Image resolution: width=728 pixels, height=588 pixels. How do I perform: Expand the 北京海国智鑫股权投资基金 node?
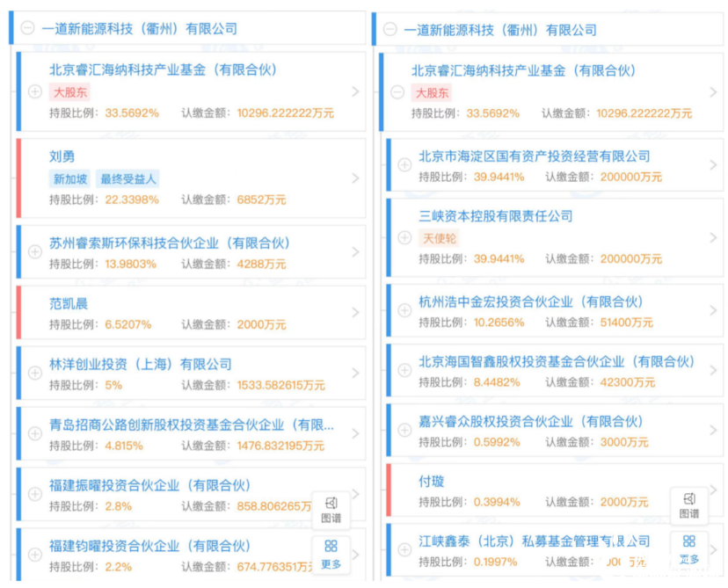404,370
